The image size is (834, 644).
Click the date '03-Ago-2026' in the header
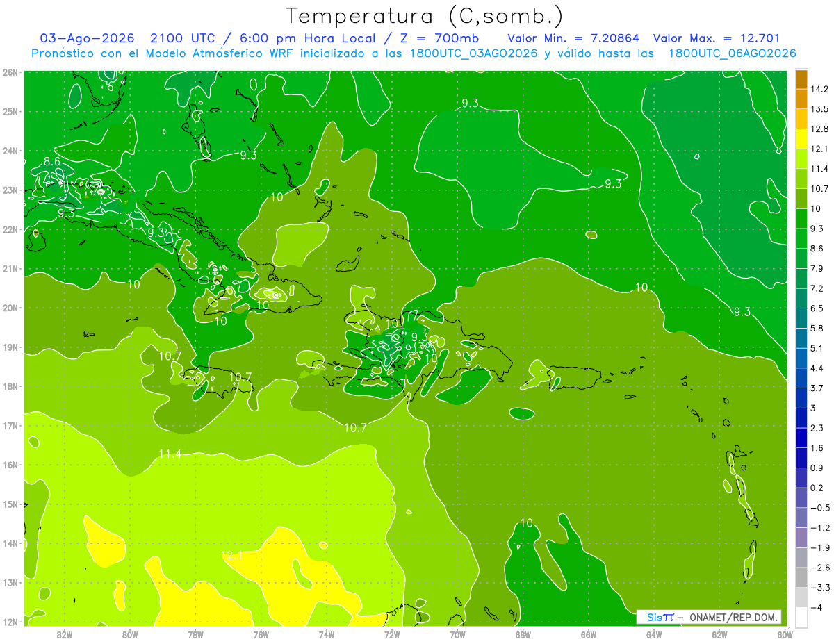tap(88, 38)
